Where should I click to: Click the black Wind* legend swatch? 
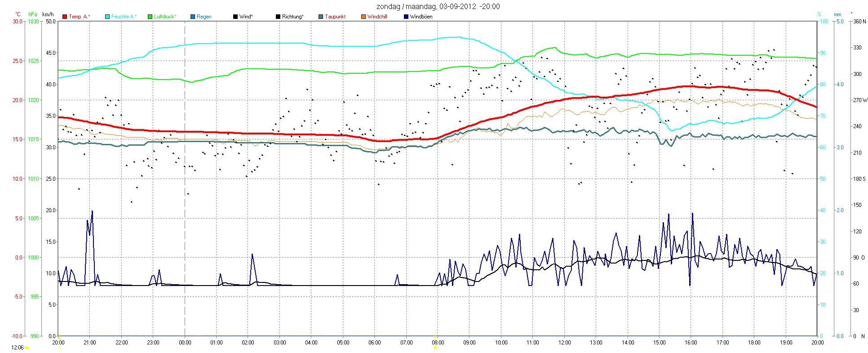(x=235, y=17)
